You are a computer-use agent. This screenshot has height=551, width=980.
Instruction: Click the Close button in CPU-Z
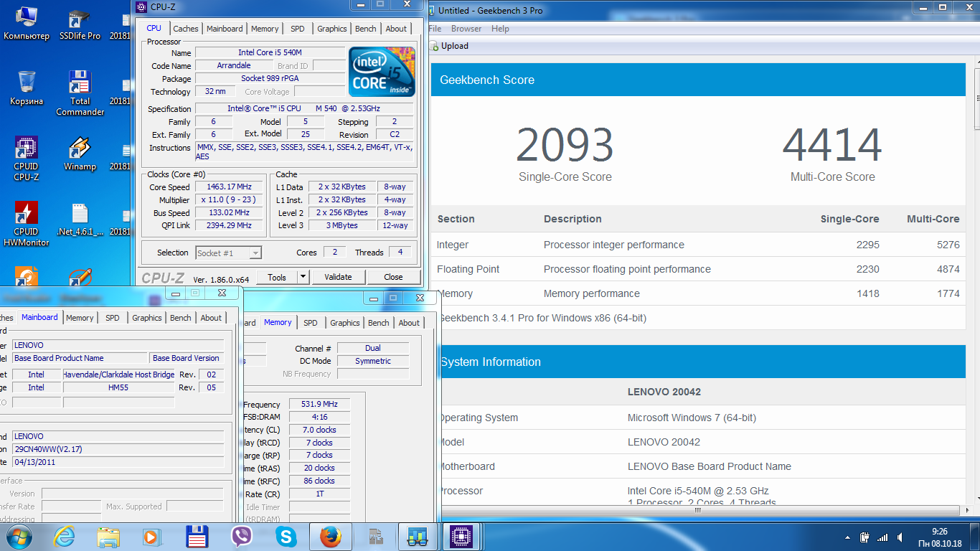click(x=393, y=277)
